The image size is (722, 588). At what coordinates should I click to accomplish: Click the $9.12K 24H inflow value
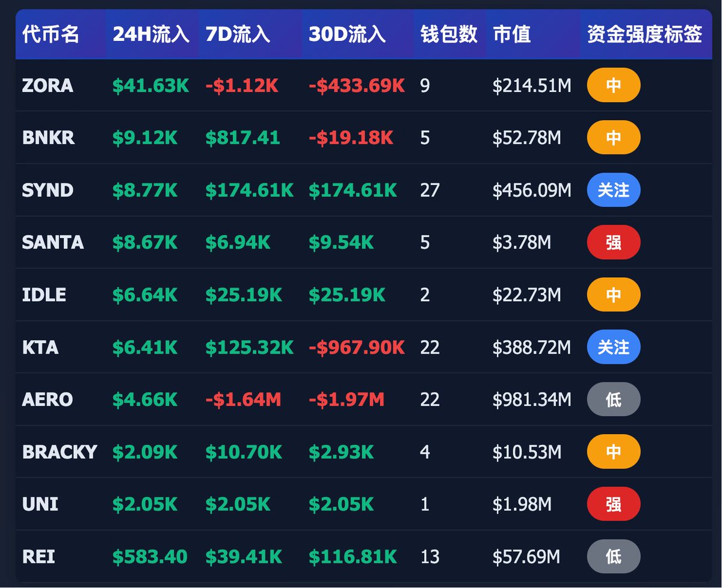click(x=145, y=138)
